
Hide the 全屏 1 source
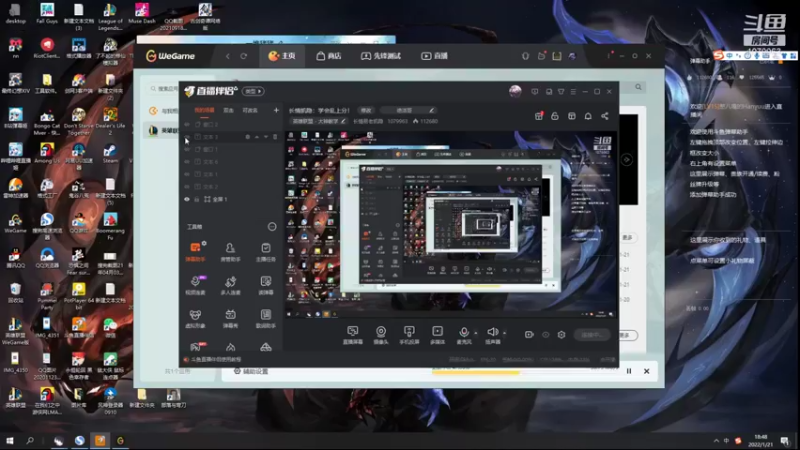click(187, 199)
